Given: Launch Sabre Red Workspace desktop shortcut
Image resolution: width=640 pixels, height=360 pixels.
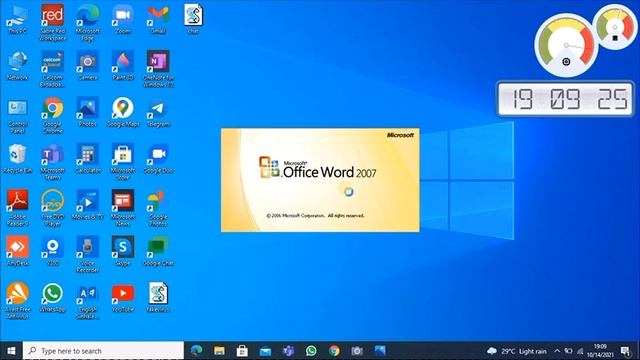Looking at the screenshot, I should [53, 22].
